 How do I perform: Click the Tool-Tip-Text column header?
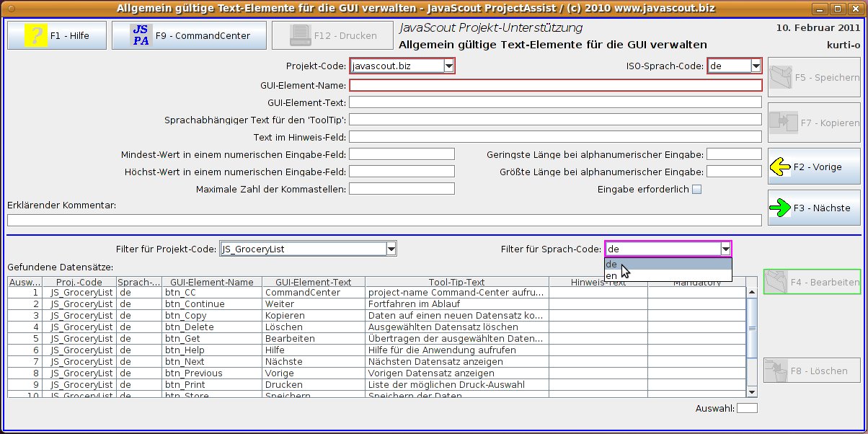pyautogui.click(x=456, y=283)
